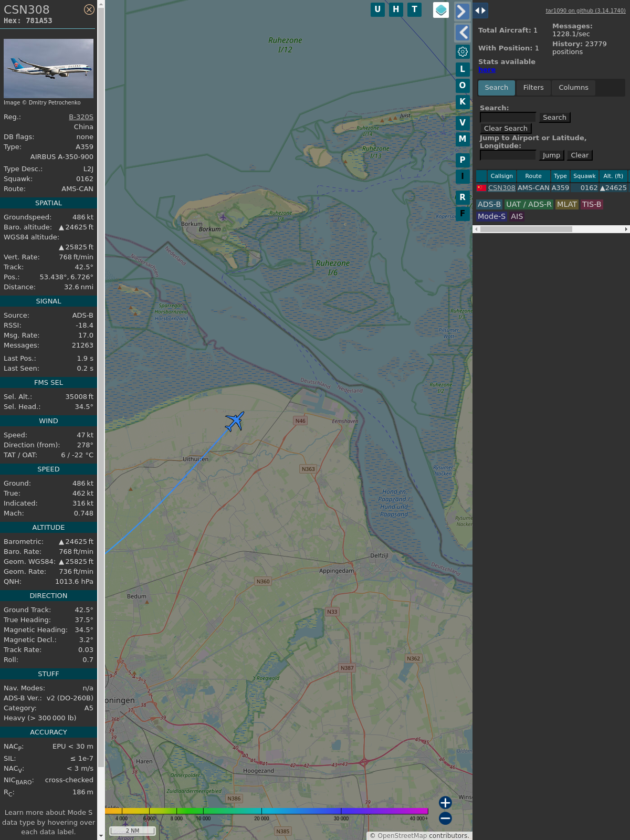The image size is (630, 840).
Task: Select the blue aircraft icon on map
Action: (x=235, y=421)
